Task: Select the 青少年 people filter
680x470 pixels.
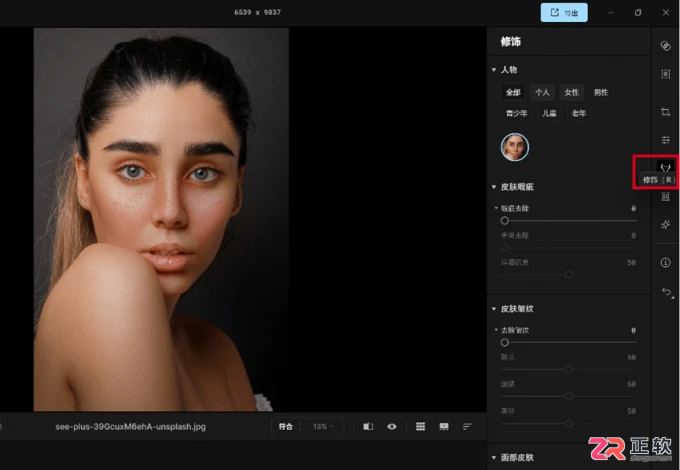Action: (517, 113)
